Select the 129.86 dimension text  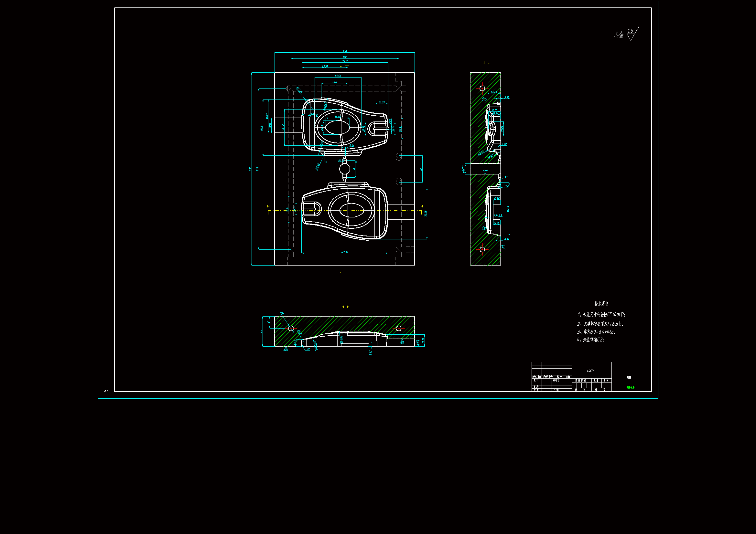(x=345, y=61)
